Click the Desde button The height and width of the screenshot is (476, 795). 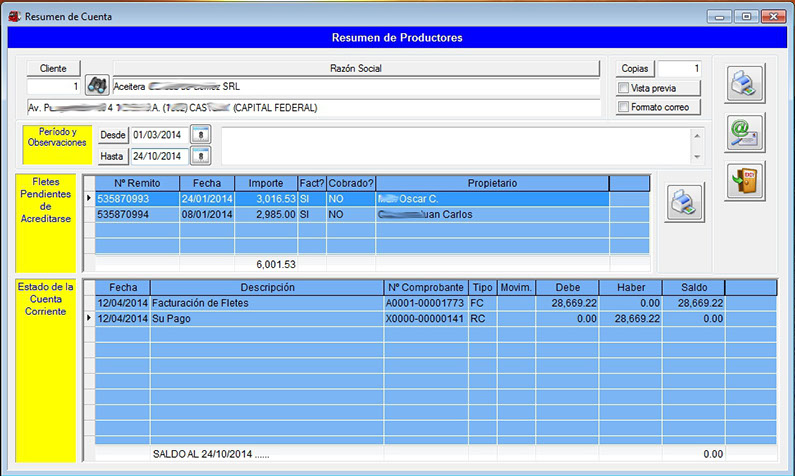pyautogui.click(x=114, y=133)
